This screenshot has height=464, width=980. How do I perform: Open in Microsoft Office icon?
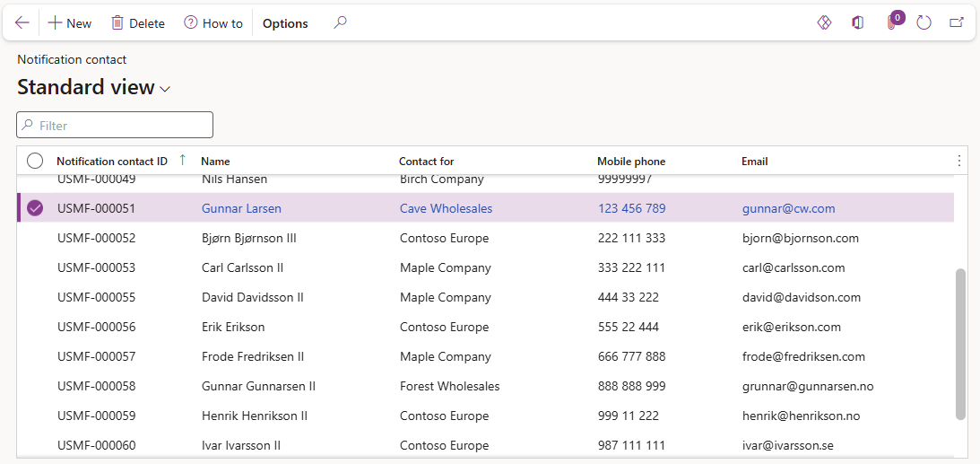pyautogui.click(x=858, y=23)
